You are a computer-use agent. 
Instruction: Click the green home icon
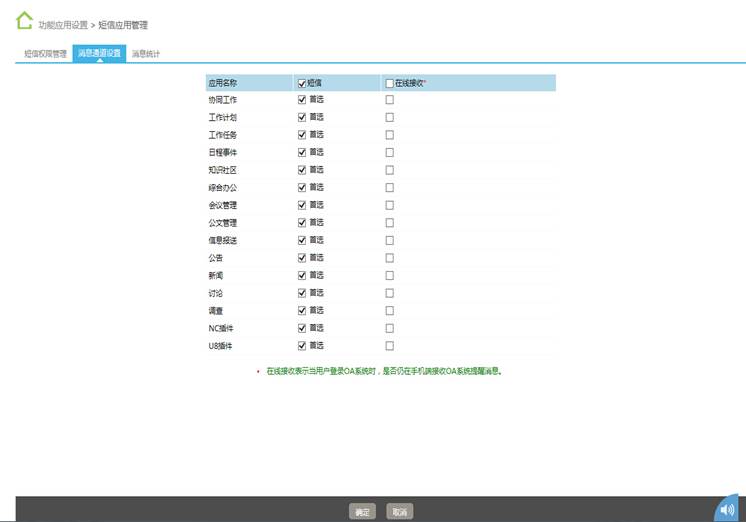click(x=24, y=21)
